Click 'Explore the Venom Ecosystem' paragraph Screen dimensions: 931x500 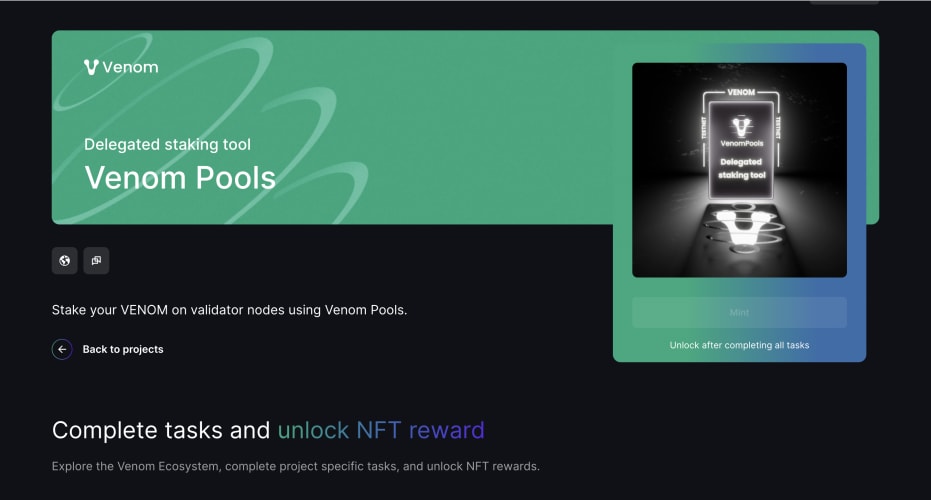pos(296,466)
